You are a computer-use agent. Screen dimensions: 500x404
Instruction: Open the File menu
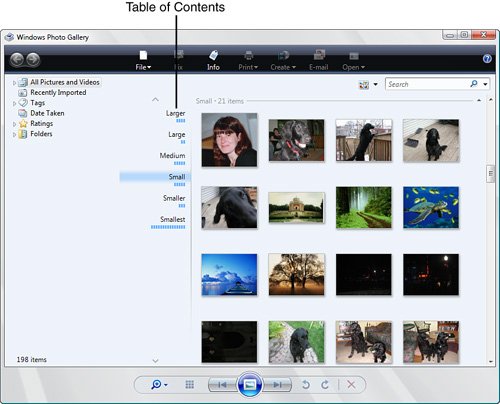coord(143,60)
